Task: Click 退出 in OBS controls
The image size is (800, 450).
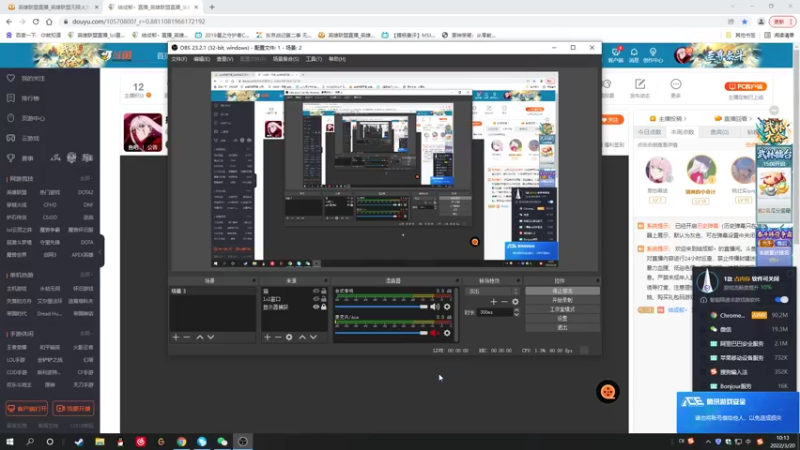Action: 562,328
